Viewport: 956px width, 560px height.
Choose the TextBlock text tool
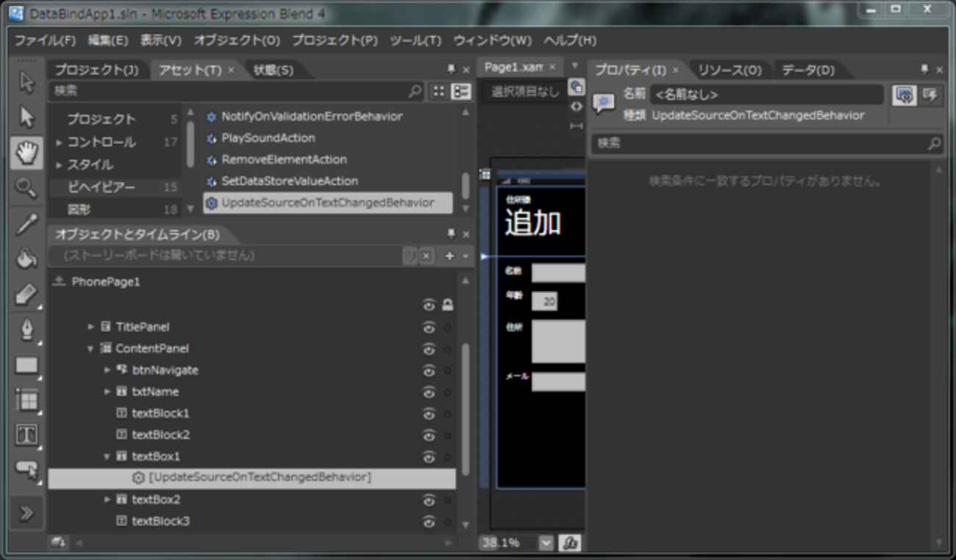[x=26, y=435]
